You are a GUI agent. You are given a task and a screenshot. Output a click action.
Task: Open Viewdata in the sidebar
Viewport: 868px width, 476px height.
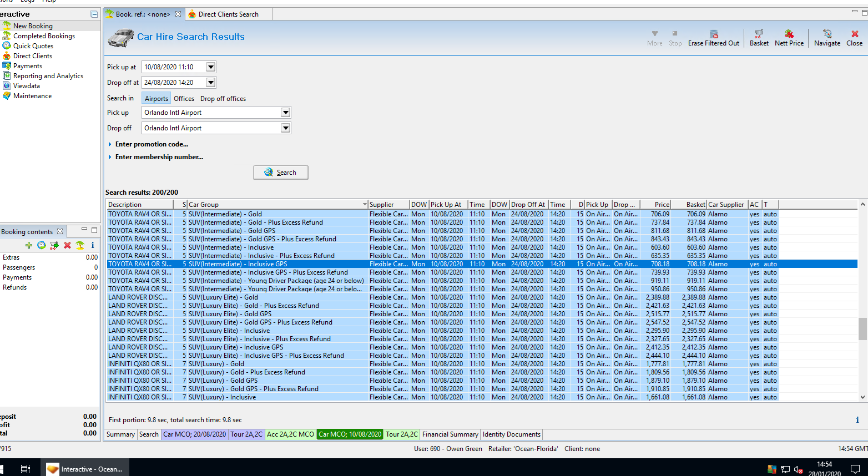[x=27, y=86]
